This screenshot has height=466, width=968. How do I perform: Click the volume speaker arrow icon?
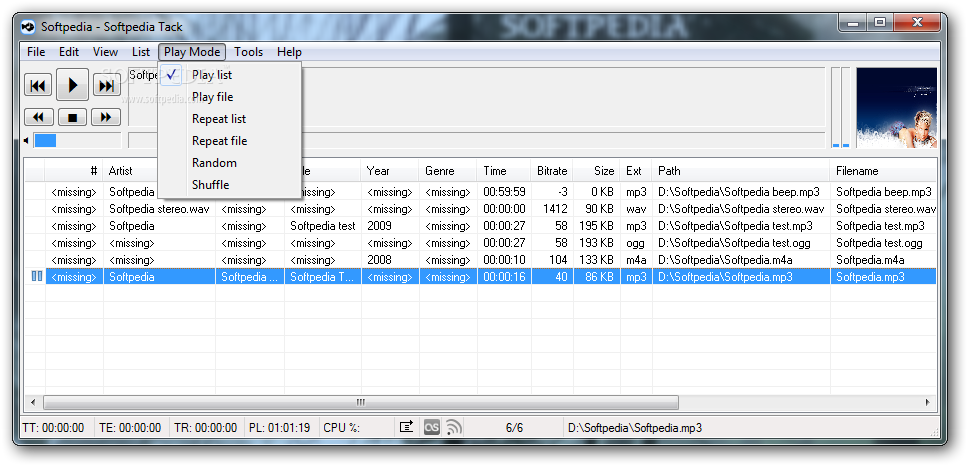26,141
